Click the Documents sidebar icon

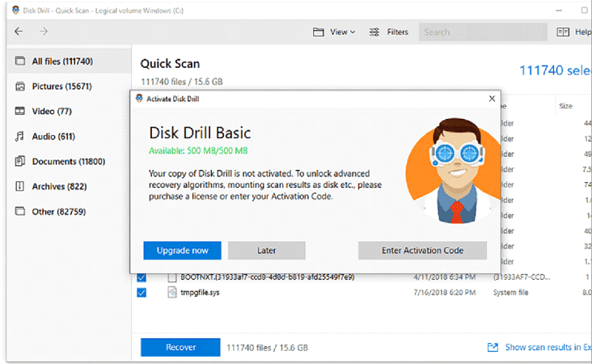click(19, 161)
